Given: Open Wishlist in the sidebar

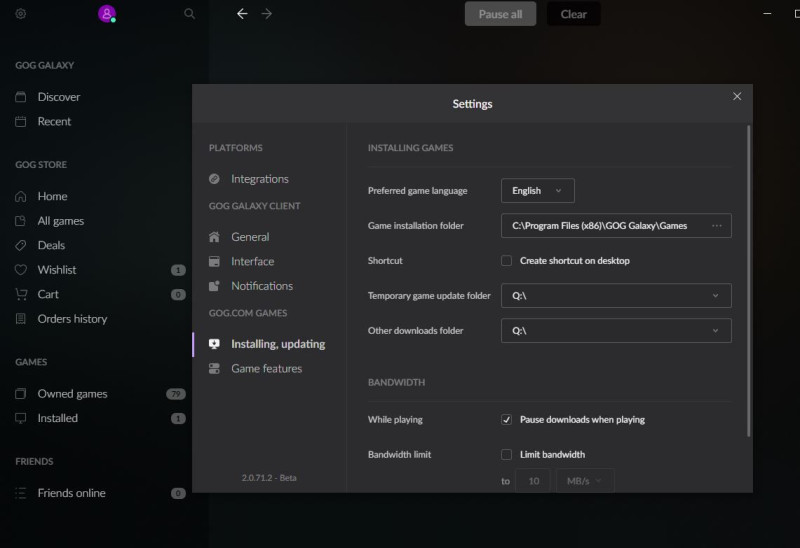Looking at the screenshot, I should pyautogui.click(x=57, y=270).
